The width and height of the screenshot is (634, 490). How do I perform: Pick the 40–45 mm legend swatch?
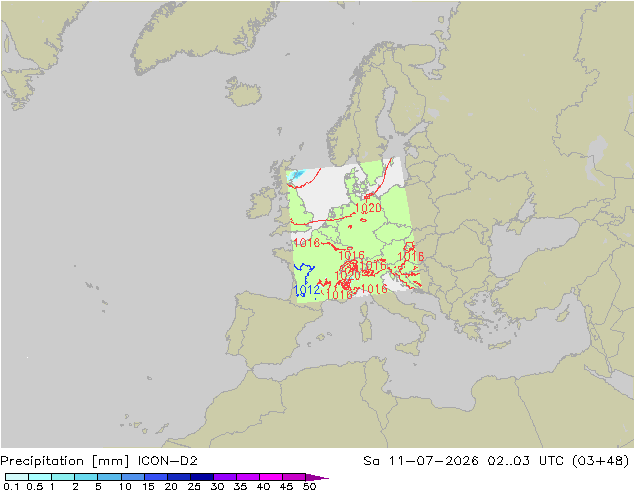[x=271, y=477]
